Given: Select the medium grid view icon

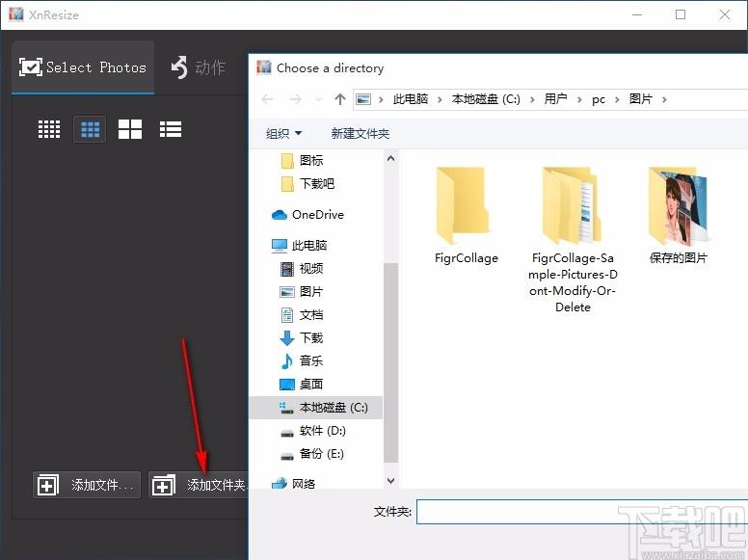Looking at the screenshot, I should pyautogui.click(x=91, y=129).
